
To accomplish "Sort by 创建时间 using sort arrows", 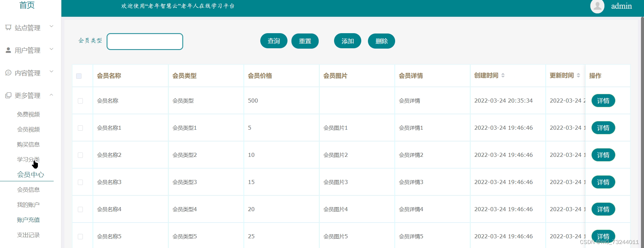I will point(503,75).
